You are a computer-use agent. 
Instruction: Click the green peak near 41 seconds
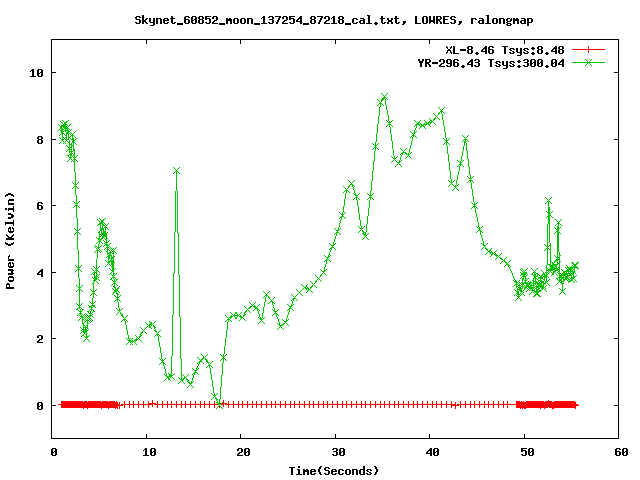tap(441, 111)
